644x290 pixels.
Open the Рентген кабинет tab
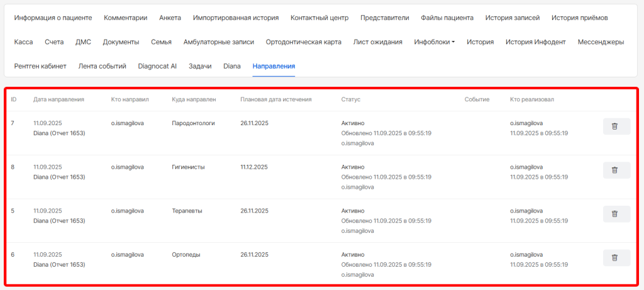tap(40, 66)
